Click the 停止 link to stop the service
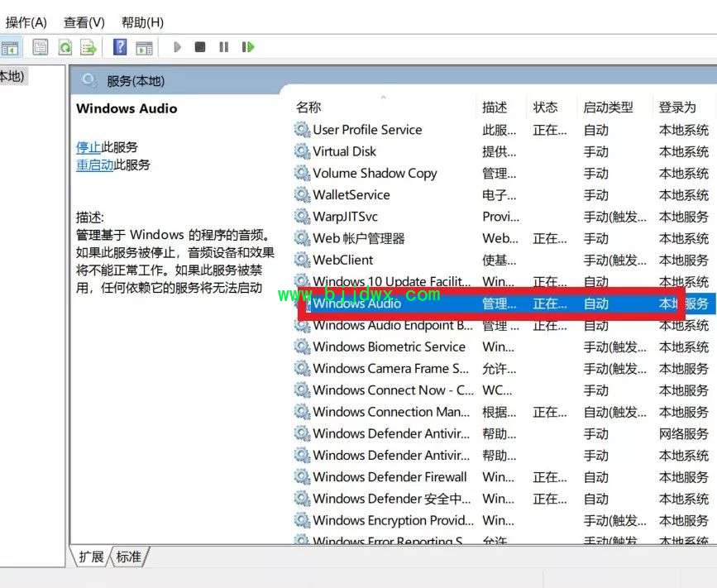 [x=88, y=146]
